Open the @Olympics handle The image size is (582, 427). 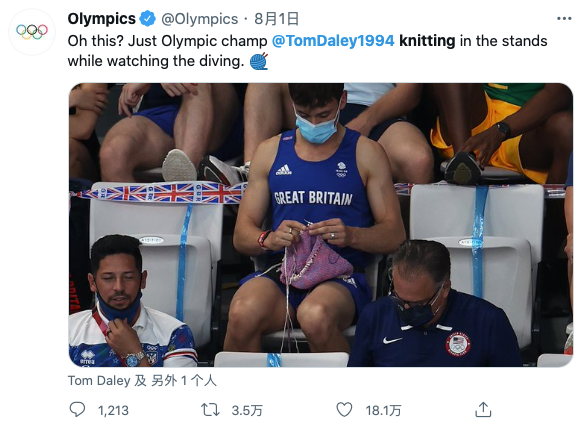[199, 19]
